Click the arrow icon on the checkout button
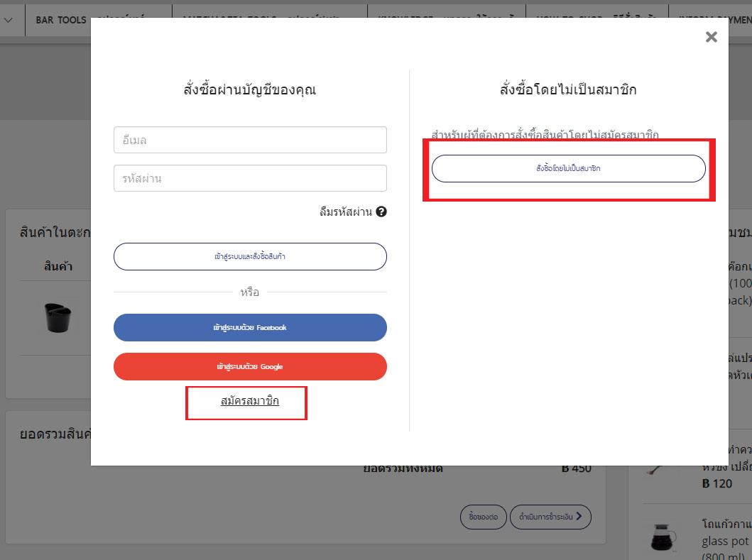The image size is (752, 560). tap(579, 517)
